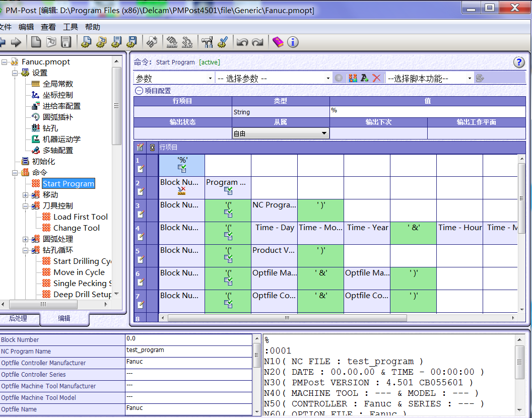The image size is (532, 418).
Task: Click the postprocess all toolbar icon
Action: [x=187, y=42]
